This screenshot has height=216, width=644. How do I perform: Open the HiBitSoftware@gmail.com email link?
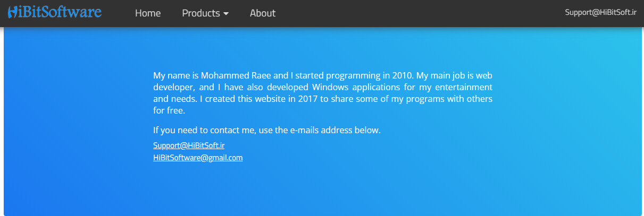click(x=198, y=158)
